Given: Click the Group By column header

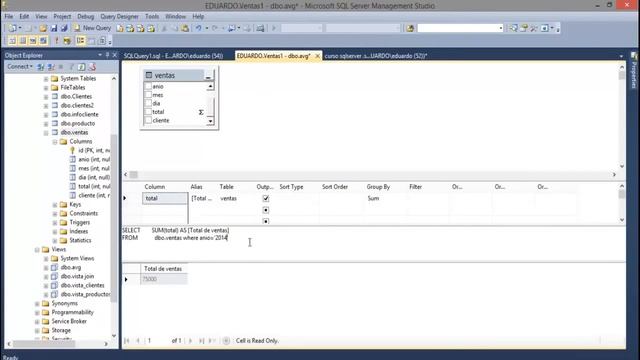Looking at the screenshot, I should point(378,187).
